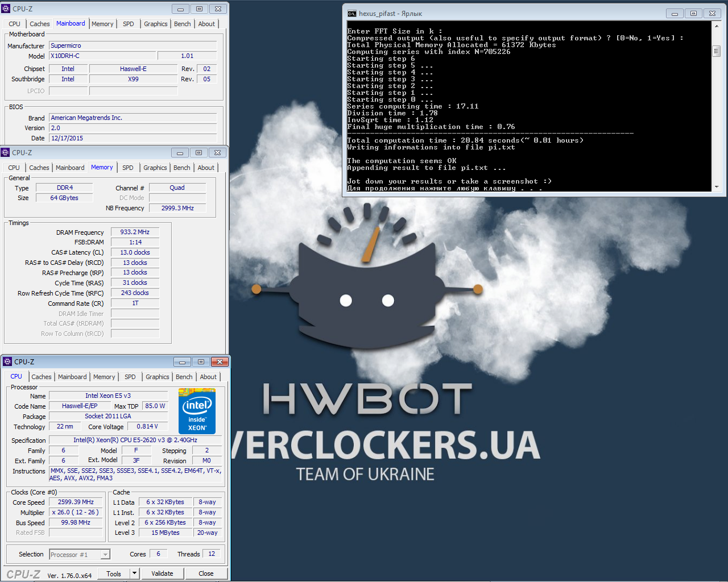Switch to Graphics tab in the CPU window
728x582 pixels.
tap(158, 377)
